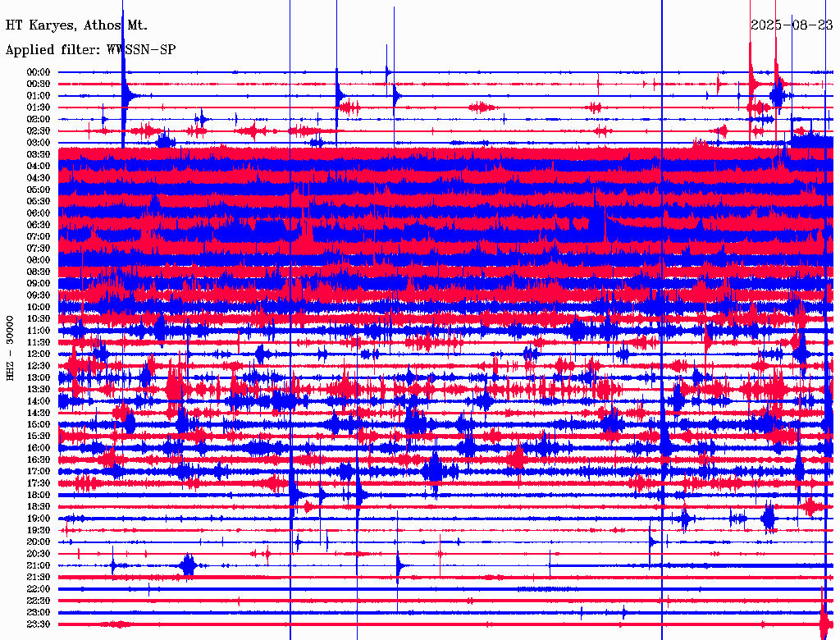840x640 pixels.
Task: Select the 18:00 time row label
Action: [x=39, y=496]
